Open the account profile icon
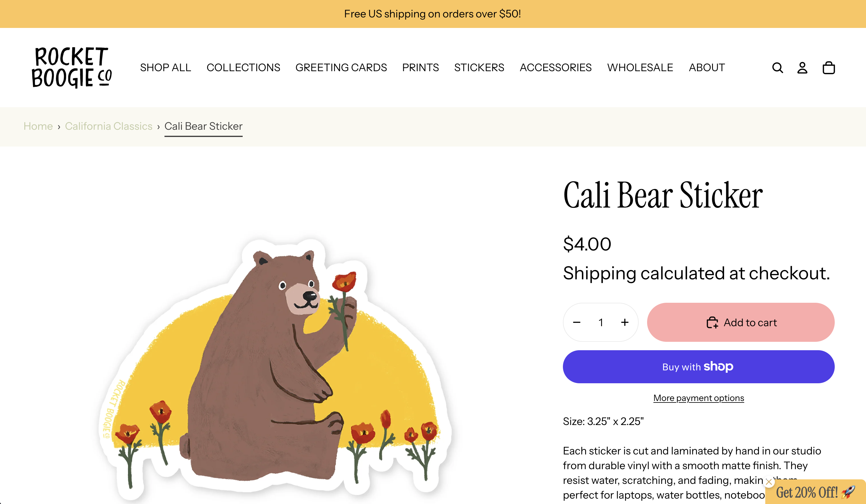The width and height of the screenshot is (866, 504). pyautogui.click(x=803, y=68)
